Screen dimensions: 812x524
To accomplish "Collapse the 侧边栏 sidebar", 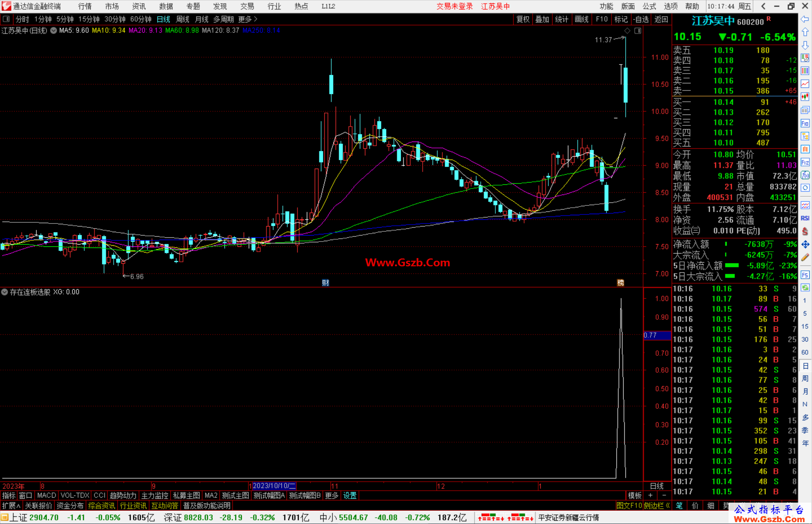I will tap(657, 506).
